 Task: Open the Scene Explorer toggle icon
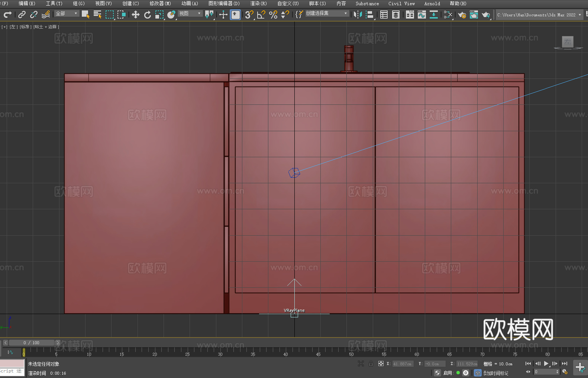tap(384, 14)
